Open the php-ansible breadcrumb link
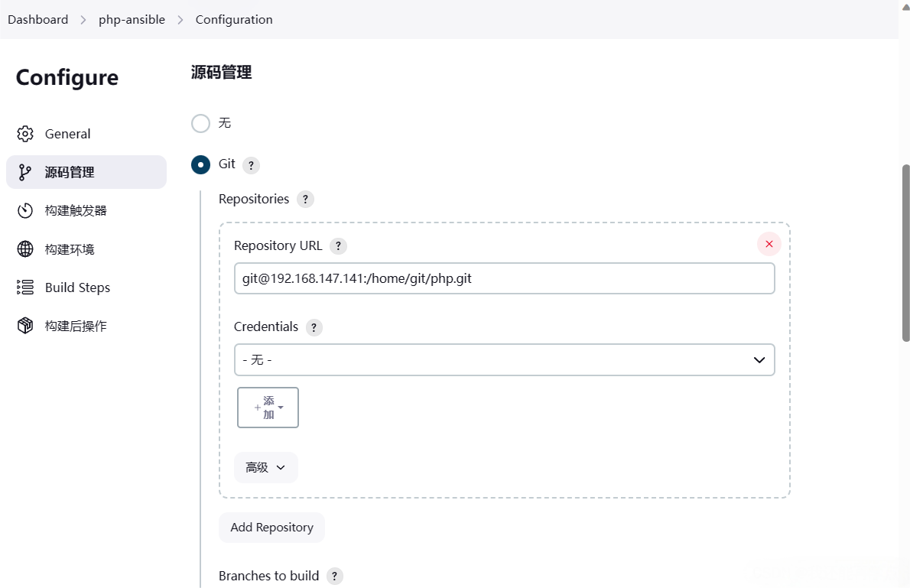The image size is (910, 588). tap(132, 19)
